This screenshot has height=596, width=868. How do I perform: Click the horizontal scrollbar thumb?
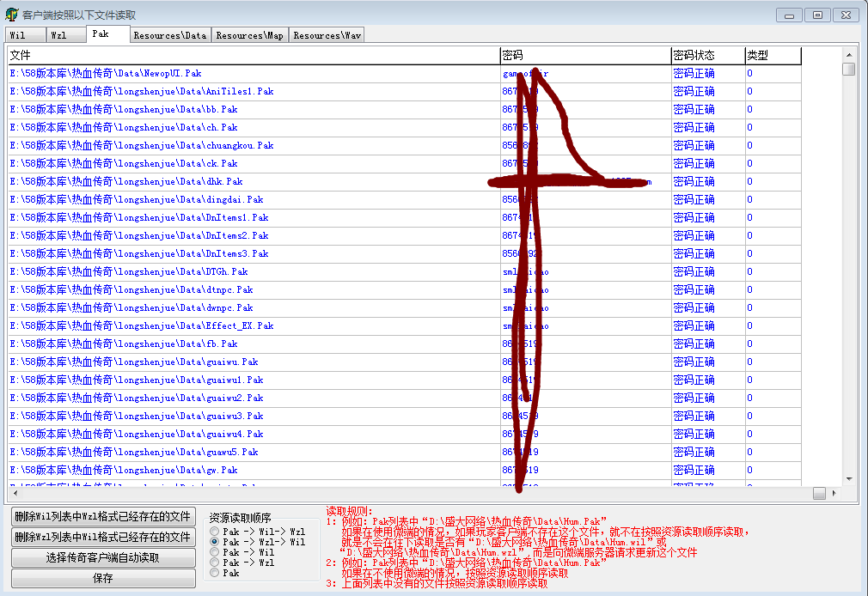point(819,493)
